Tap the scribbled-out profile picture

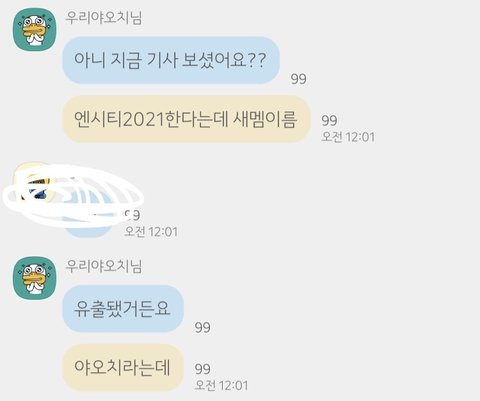coord(32,182)
